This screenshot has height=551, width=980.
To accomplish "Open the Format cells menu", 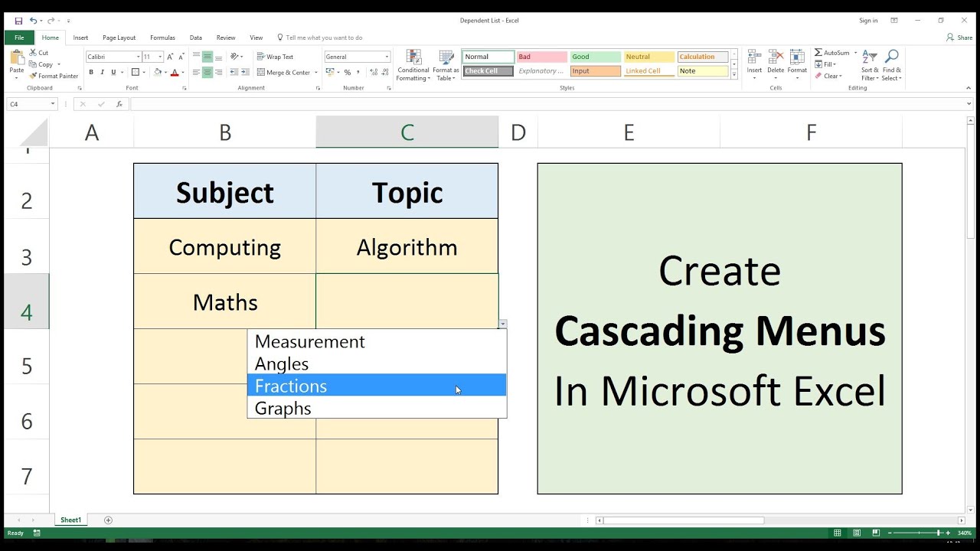I will 797,65.
